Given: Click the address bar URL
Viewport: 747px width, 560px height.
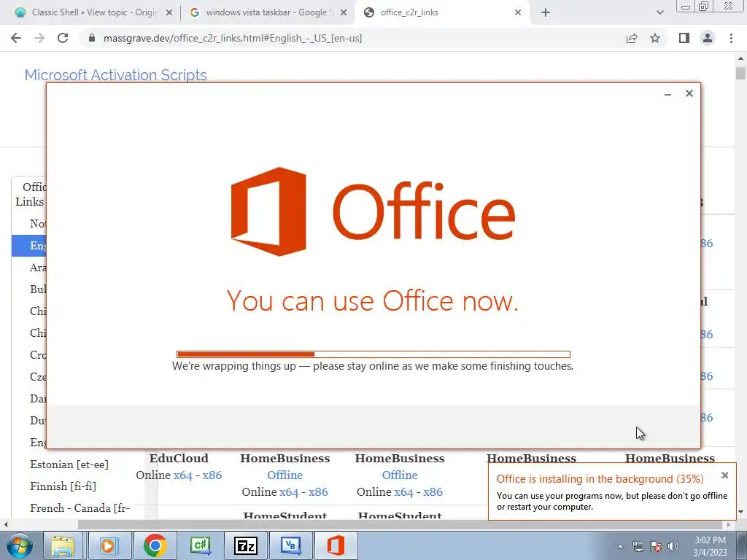Looking at the screenshot, I should 233,38.
